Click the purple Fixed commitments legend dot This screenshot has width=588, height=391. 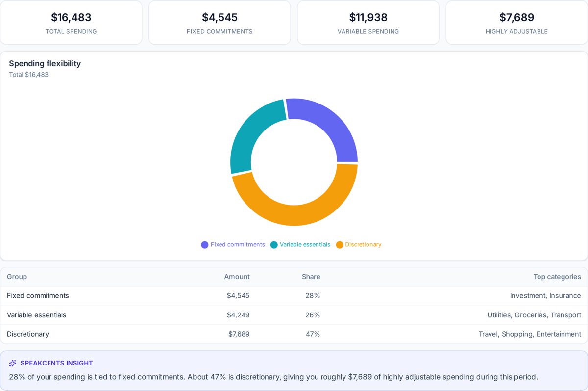[x=205, y=245]
